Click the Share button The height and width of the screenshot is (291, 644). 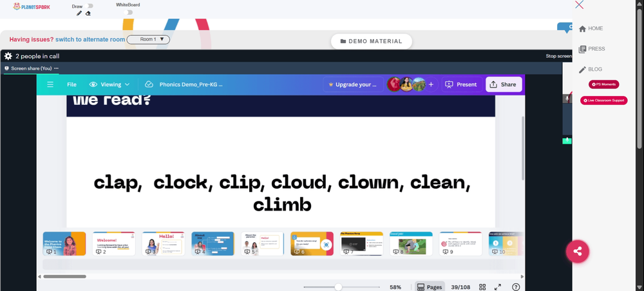[504, 84]
